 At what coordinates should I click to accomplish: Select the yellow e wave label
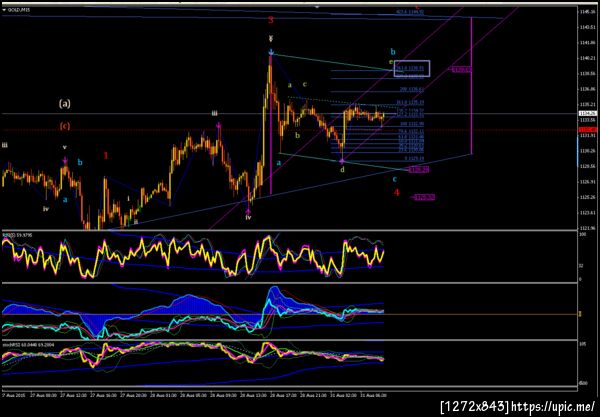(391, 62)
